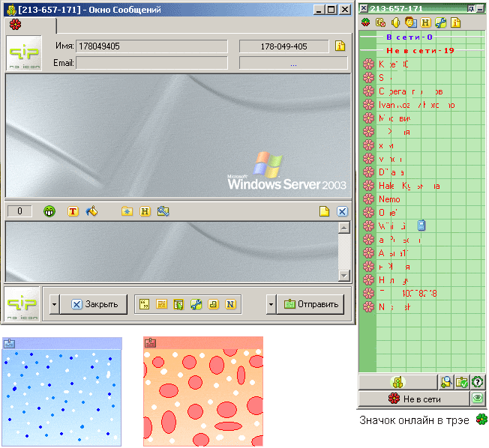The image size is (489, 448).
Task: Click the question mark gear icon
Action: coord(477,382)
